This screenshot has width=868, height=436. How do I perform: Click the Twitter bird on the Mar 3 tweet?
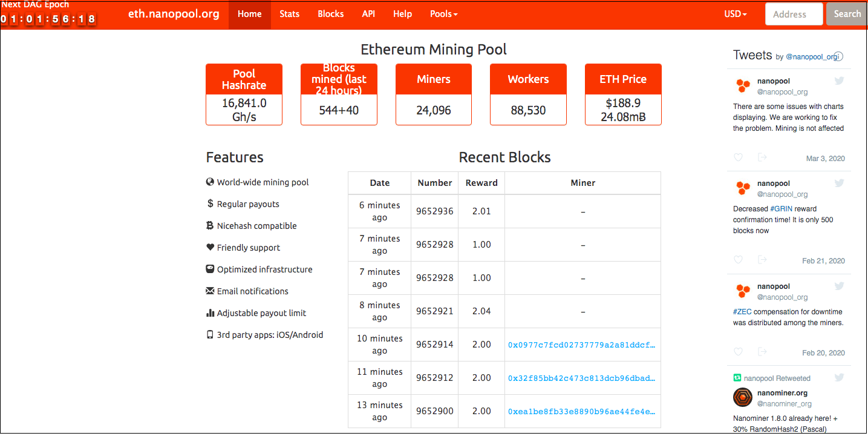pyautogui.click(x=839, y=81)
